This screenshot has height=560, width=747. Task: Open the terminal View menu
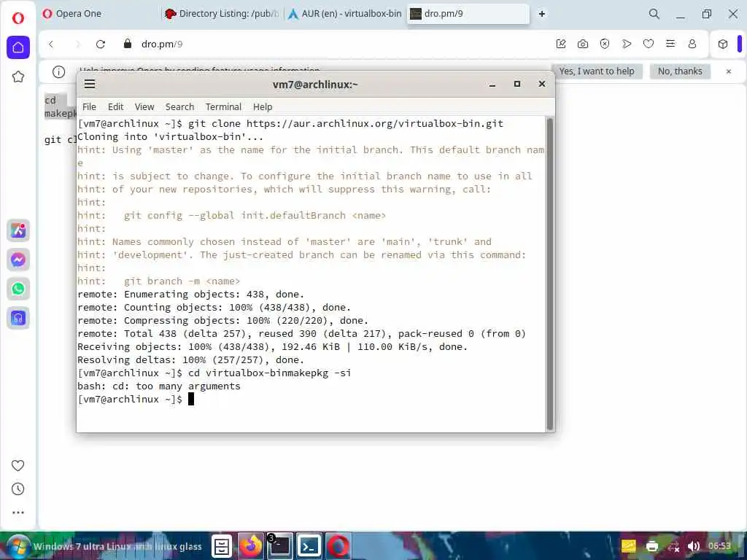pos(144,106)
